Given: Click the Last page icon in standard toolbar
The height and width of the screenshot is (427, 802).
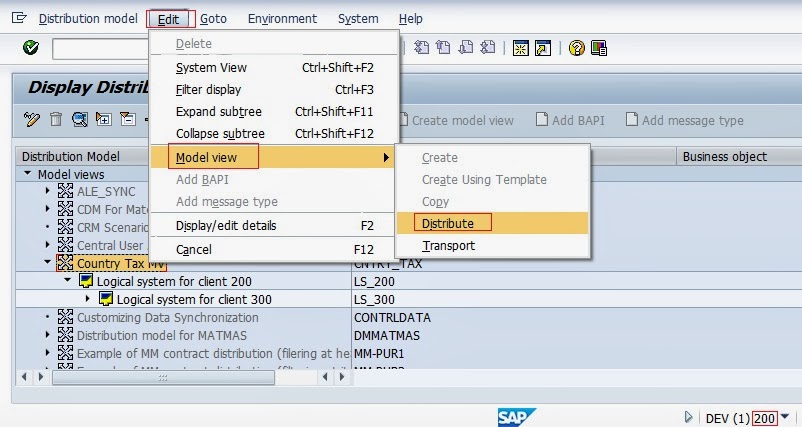Looking at the screenshot, I should click(x=488, y=48).
